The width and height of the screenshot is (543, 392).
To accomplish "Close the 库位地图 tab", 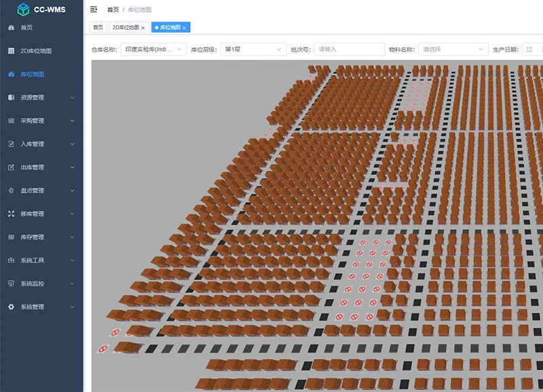I will point(184,28).
